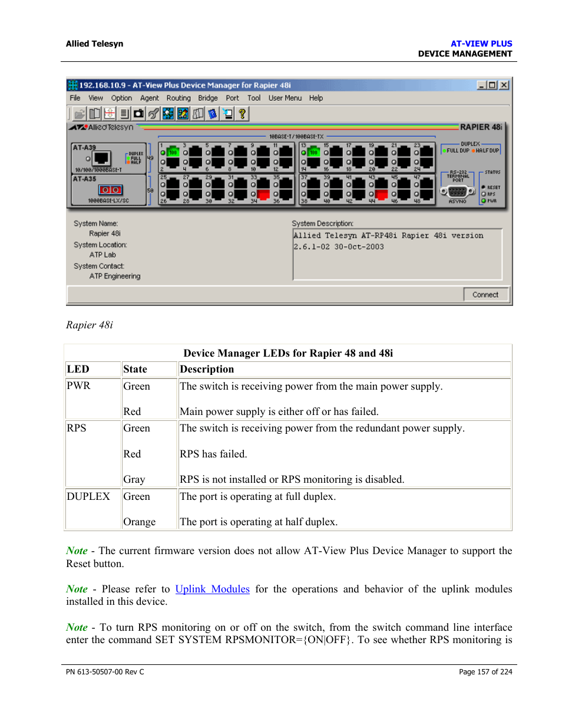Click the 'ATP Lab' system location value
The image size is (562, 728).
point(103,255)
